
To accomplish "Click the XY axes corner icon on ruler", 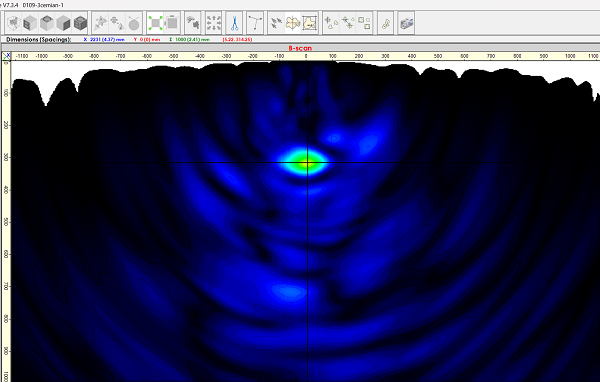I will [7, 56].
